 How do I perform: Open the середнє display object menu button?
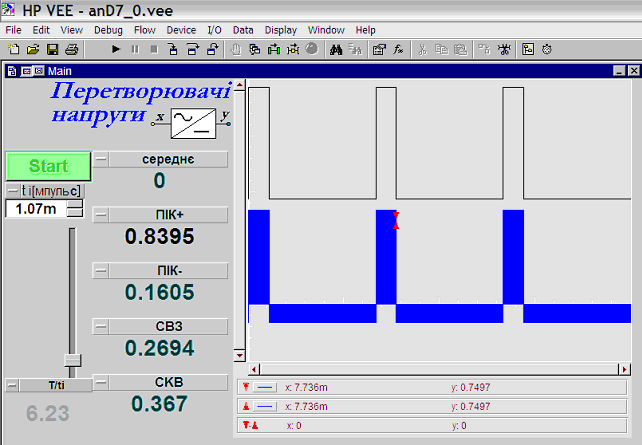(x=101, y=159)
